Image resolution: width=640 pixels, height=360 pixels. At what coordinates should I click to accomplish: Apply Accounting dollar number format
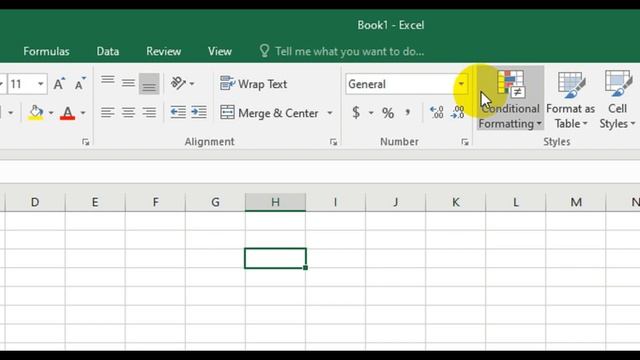tap(356, 113)
